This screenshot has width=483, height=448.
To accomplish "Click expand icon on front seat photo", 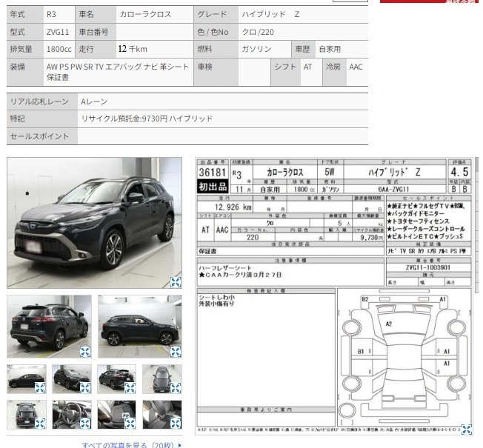I will click(x=130, y=424).
